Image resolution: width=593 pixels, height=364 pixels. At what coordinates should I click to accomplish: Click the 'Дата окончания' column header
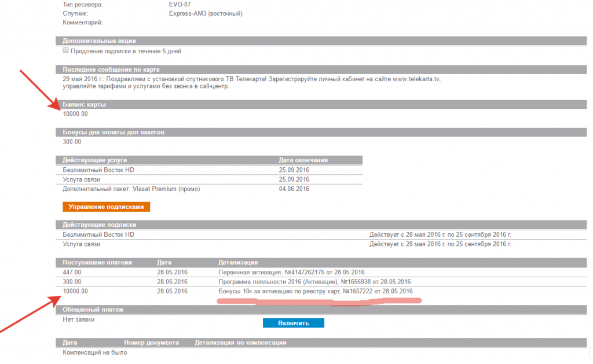[303, 160]
